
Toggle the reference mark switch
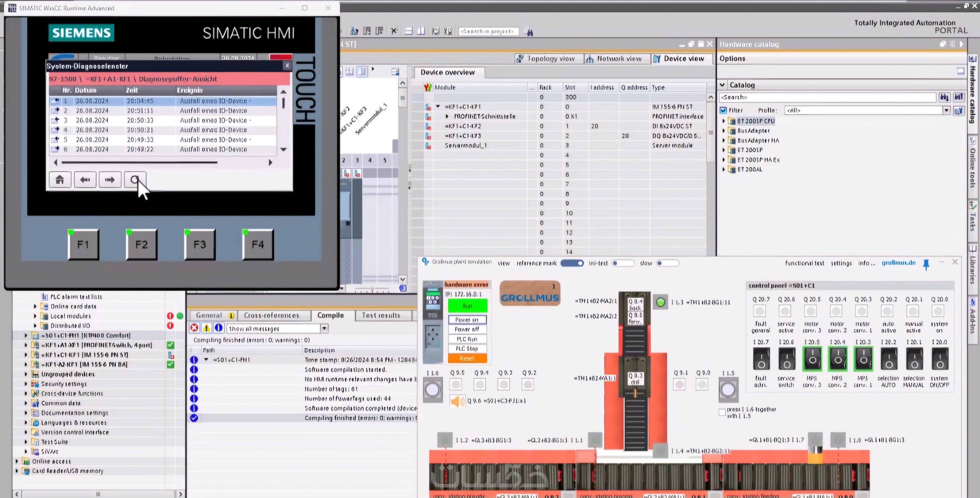572,263
